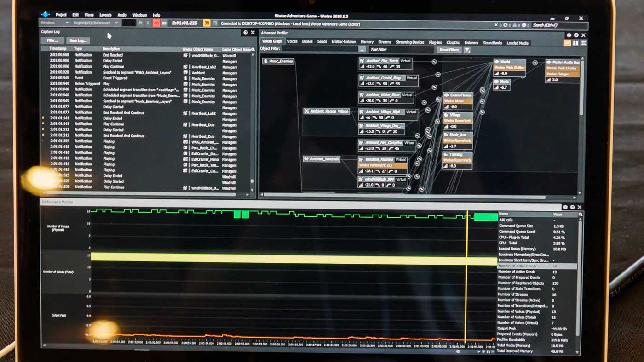Click the Virtual icon next to Ambient_Fire_Torch

tap(405, 61)
